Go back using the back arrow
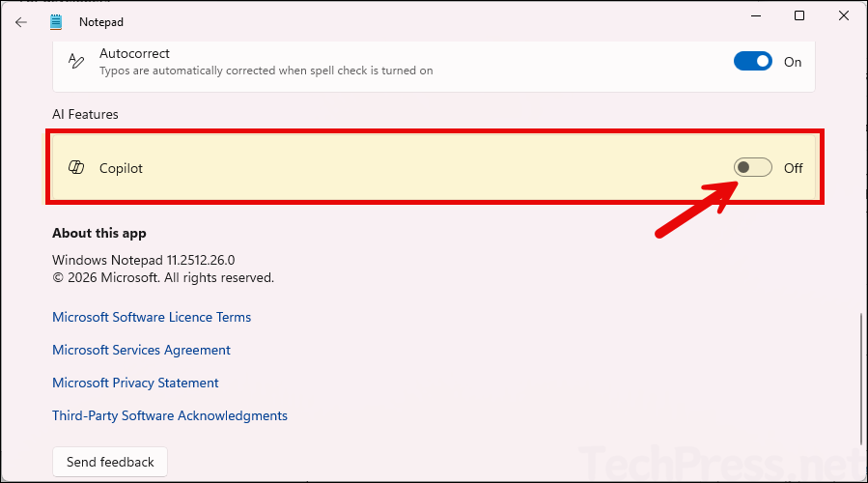Screen dimensions: 868x483 (21, 21)
